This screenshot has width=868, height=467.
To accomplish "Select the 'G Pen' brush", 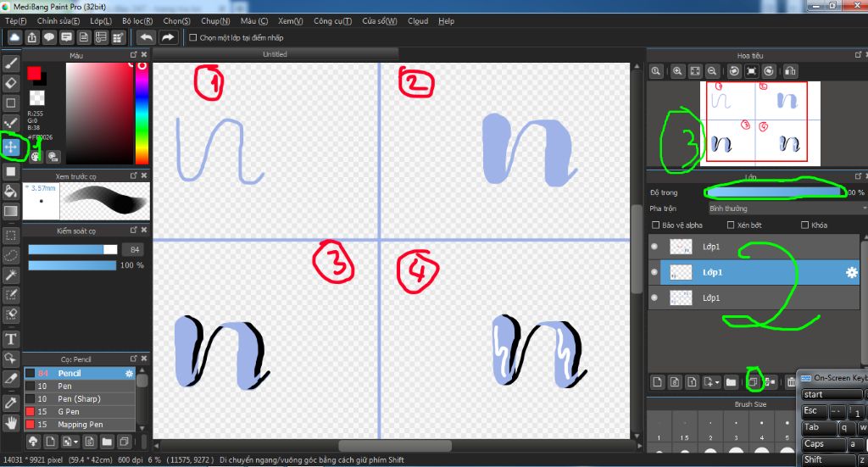I will (80, 412).
